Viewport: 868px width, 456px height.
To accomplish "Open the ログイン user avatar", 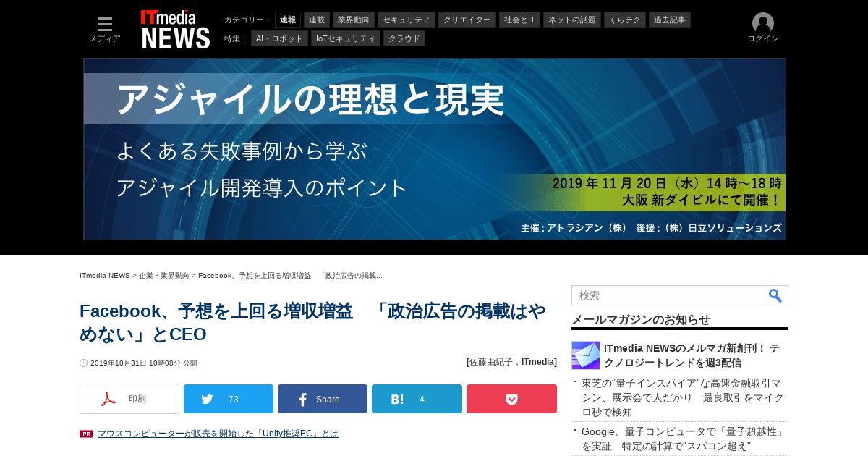I will click(x=763, y=28).
